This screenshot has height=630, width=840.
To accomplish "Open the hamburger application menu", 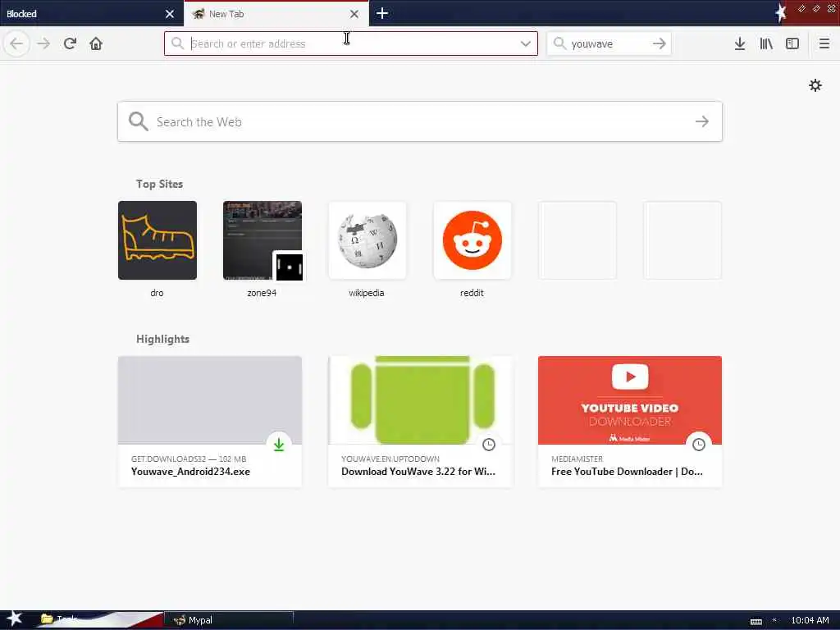I will click(824, 43).
